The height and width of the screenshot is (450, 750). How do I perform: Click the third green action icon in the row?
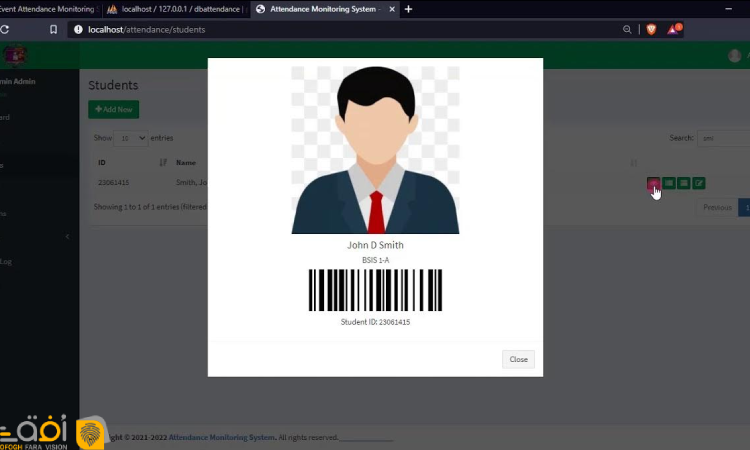click(684, 183)
